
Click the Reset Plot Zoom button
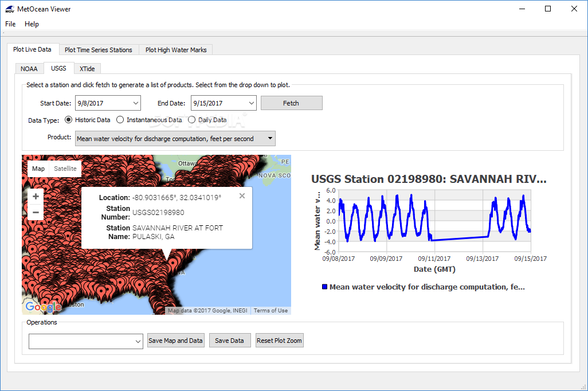tap(279, 341)
